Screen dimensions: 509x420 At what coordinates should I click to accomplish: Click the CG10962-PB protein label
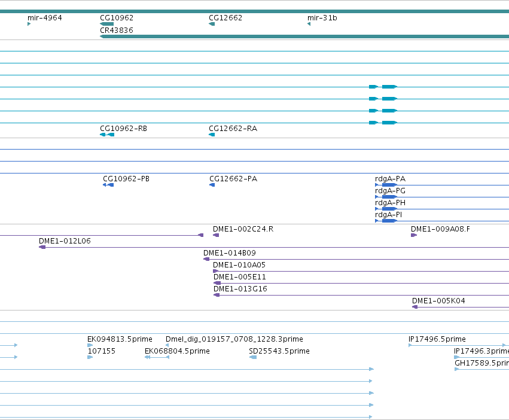pyautogui.click(x=126, y=179)
